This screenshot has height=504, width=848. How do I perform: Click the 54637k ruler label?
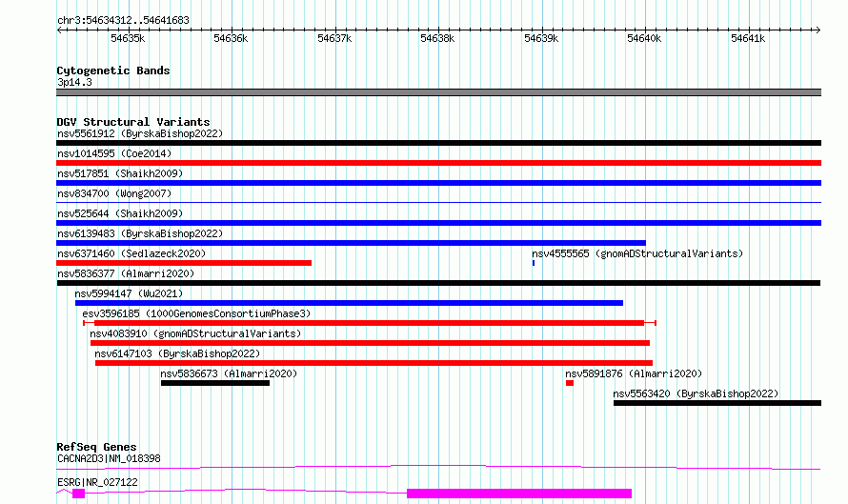click(x=334, y=38)
